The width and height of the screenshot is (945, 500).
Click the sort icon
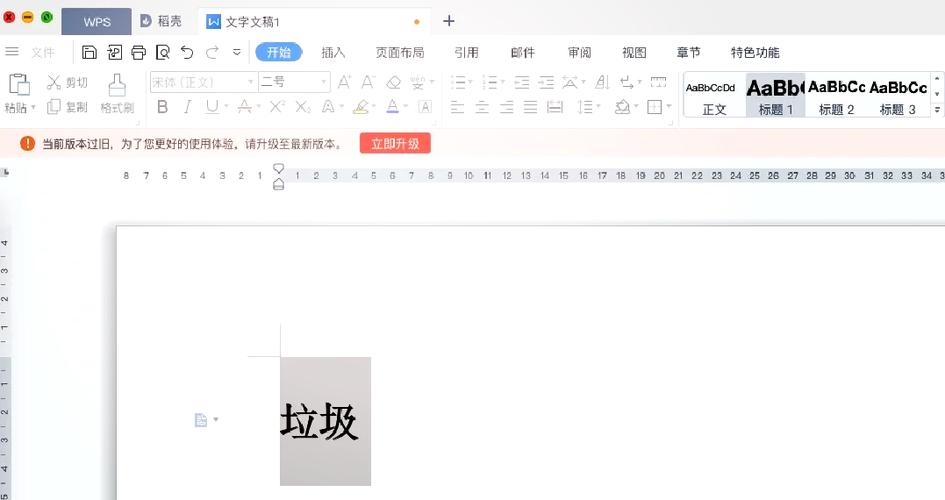tap(602, 82)
